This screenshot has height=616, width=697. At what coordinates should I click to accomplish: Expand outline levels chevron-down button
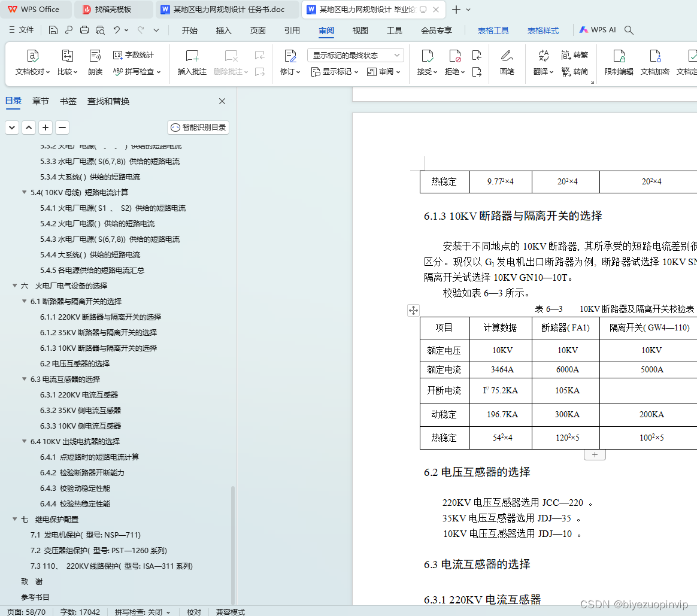tap(12, 128)
